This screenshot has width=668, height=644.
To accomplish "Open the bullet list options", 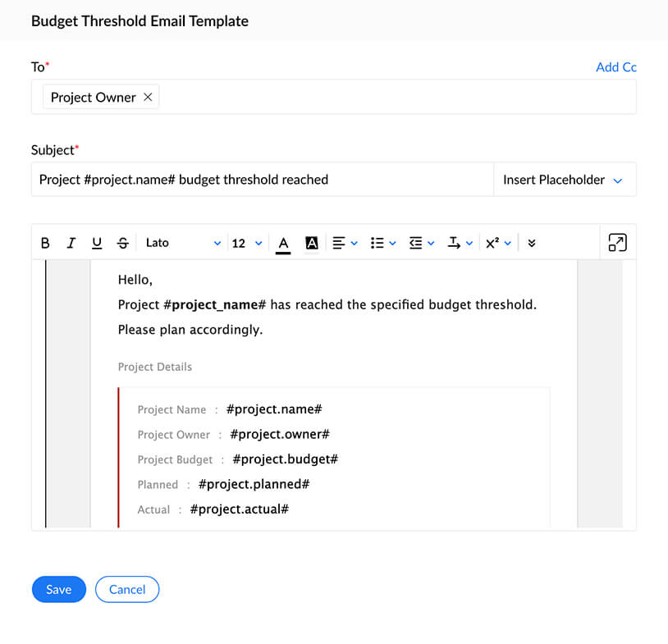I will (382, 243).
